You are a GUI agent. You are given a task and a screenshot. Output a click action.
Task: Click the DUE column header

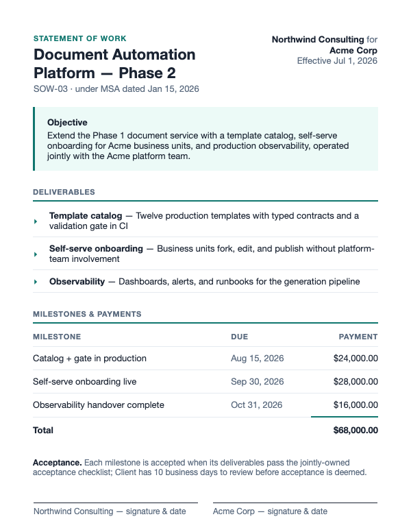[x=240, y=337]
